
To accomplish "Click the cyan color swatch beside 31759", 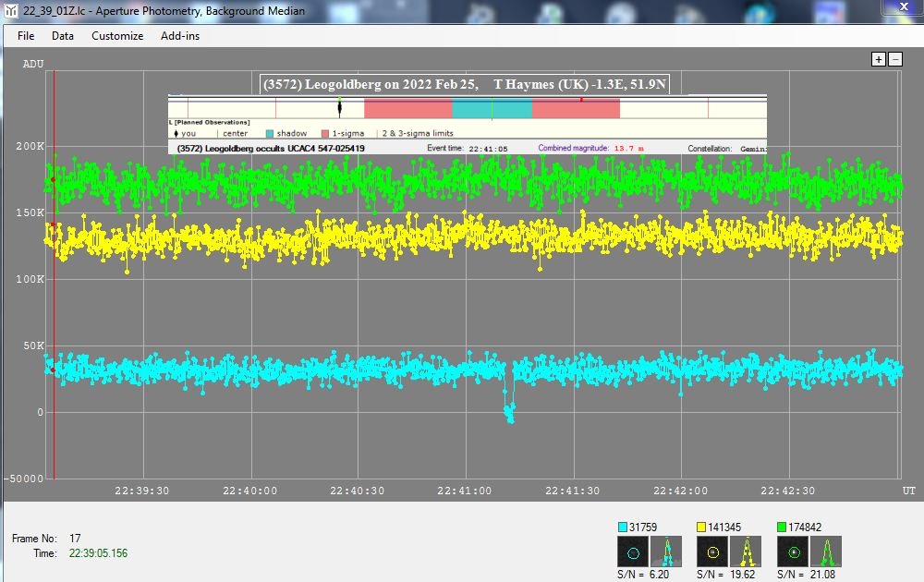I will coord(623,527).
